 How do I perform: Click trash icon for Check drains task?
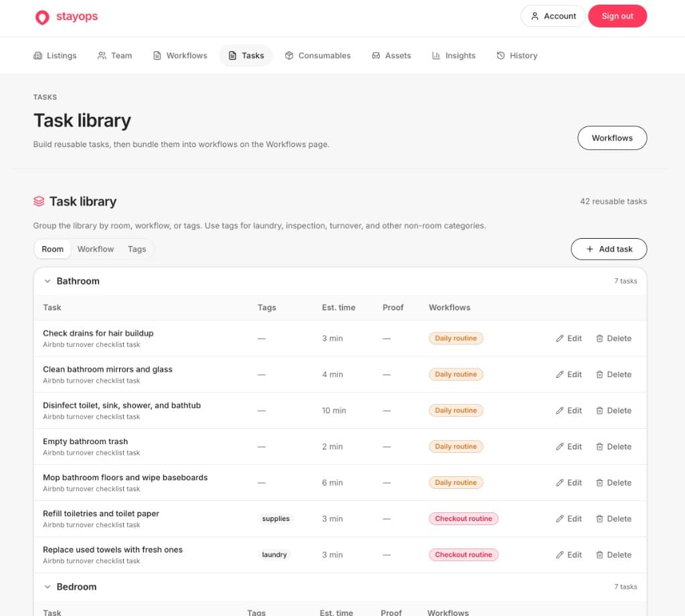(x=599, y=338)
